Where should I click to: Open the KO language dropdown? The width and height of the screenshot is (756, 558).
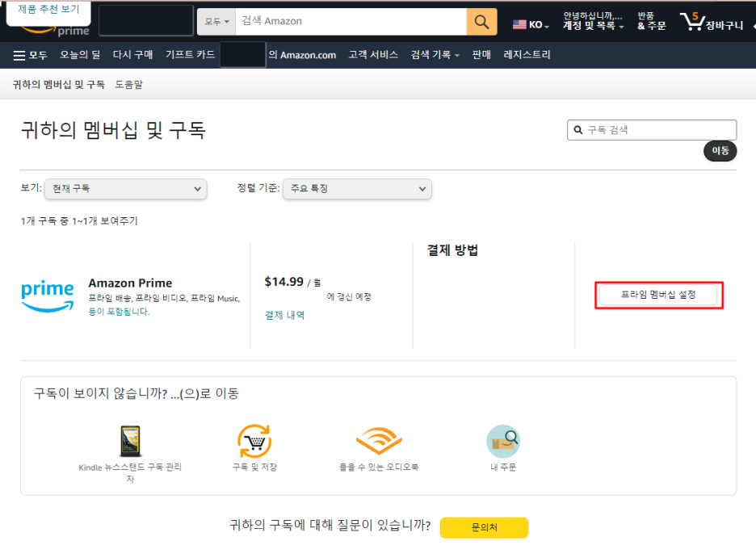point(539,25)
